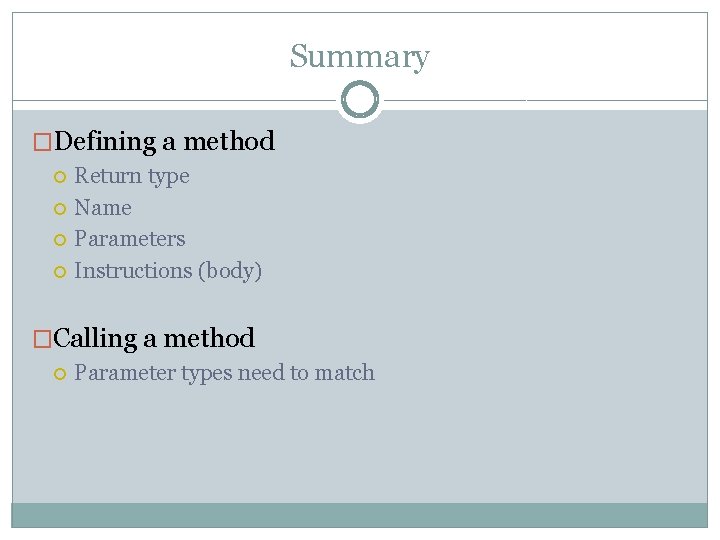The image size is (720, 540).
Task: Click the ring bullet beside Instructions (body)
Action: point(60,272)
